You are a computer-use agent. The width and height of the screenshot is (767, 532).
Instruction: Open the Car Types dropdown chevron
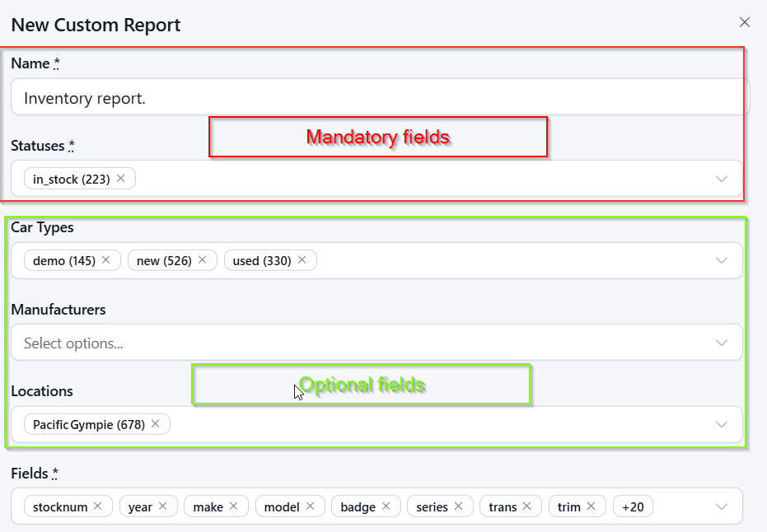(x=722, y=260)
